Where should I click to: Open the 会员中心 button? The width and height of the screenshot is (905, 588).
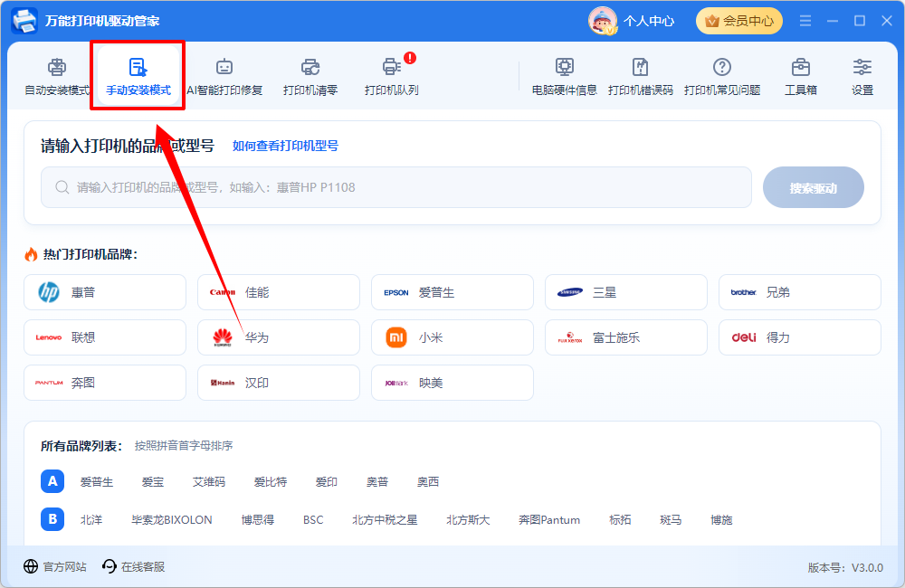pos(739,22)
